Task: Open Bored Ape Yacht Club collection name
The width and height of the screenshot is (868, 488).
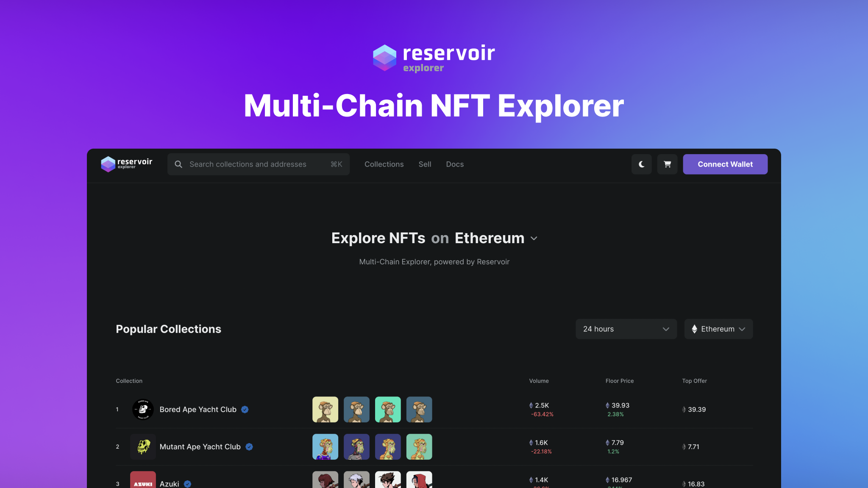Action: [x=198, y=410]
